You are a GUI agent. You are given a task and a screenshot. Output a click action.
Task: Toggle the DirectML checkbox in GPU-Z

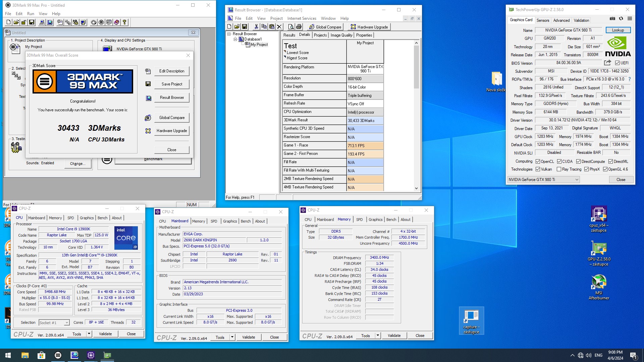coord(610,162)
